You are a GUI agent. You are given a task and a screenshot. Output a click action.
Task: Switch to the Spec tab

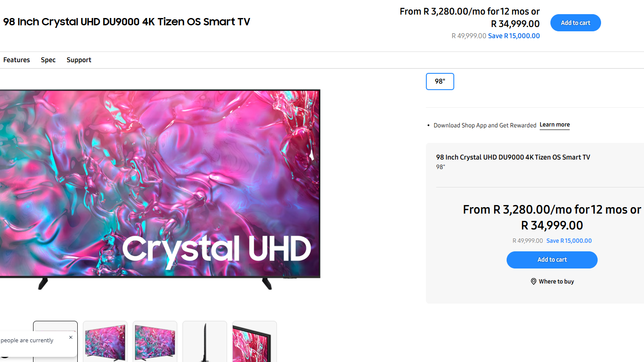48,60
